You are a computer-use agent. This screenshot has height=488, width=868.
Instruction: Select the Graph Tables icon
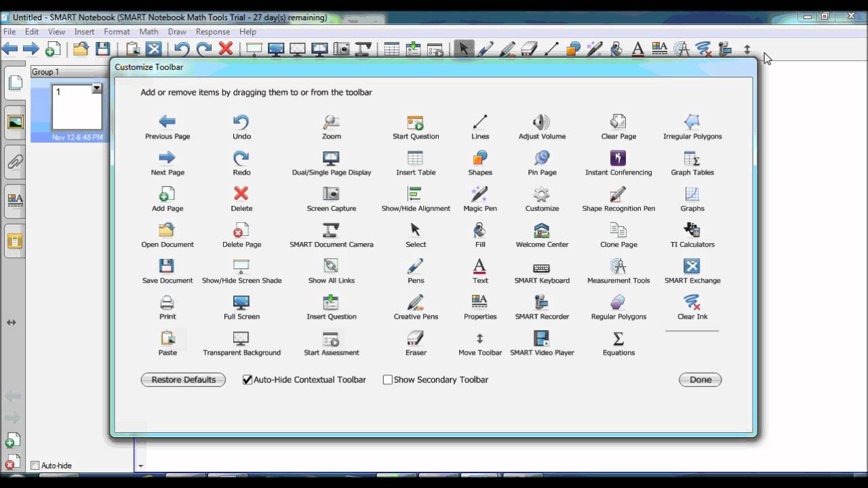point(692,158)
